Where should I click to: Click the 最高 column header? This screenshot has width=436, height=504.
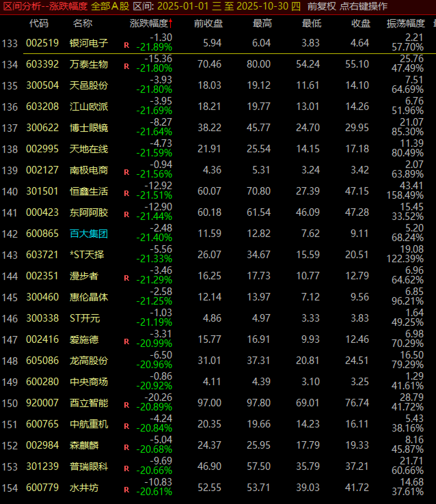262,23
